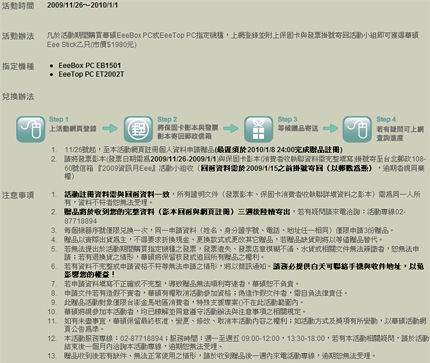The image size is (430, 363).
Task: Click note 9 about Taiwan-area consumers only
Action: (x=184, y=302)
